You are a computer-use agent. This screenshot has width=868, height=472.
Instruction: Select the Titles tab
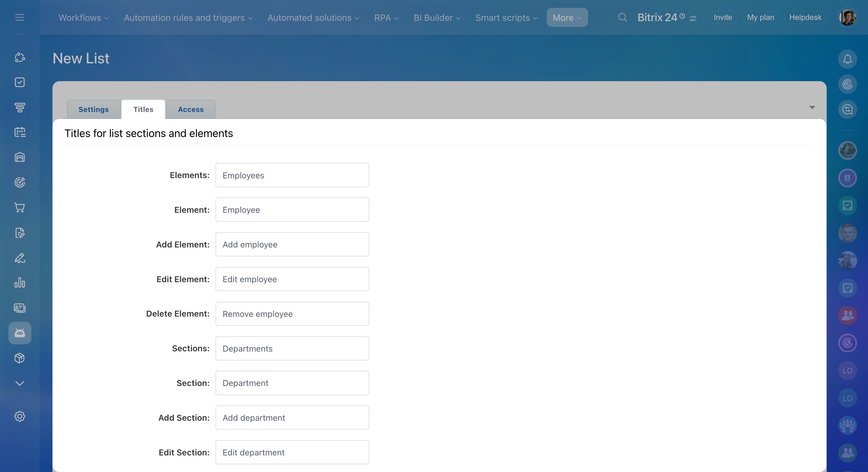(x=143, y=109)
